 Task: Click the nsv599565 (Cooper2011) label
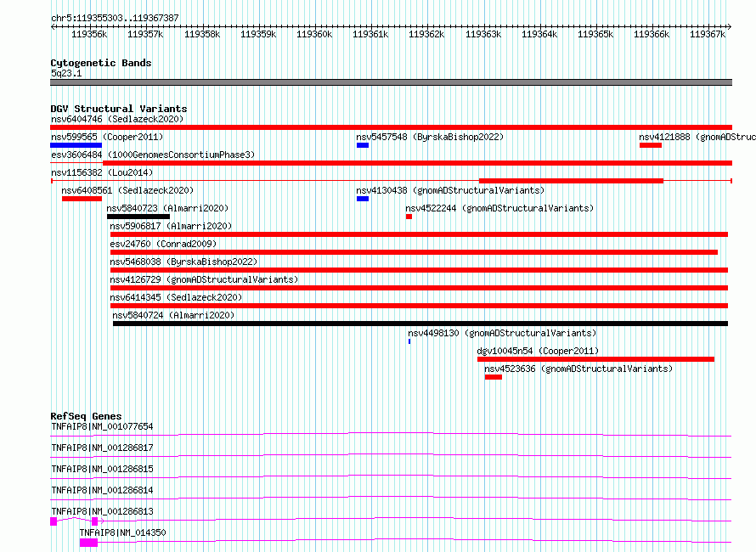coord(107,137)
